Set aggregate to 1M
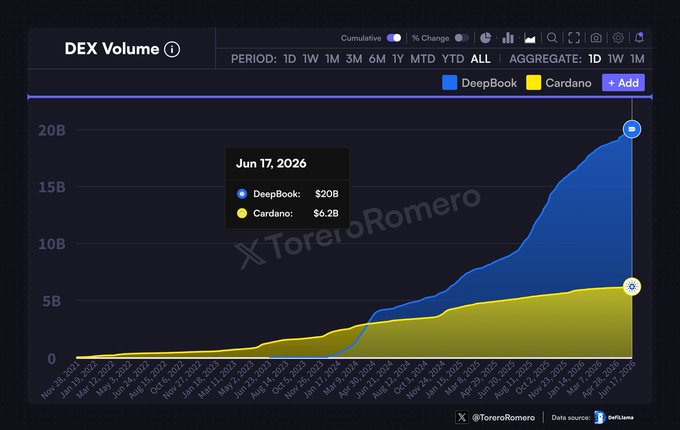Image resolution: width=680 pixels, height=430 pixels. [637, 59]
